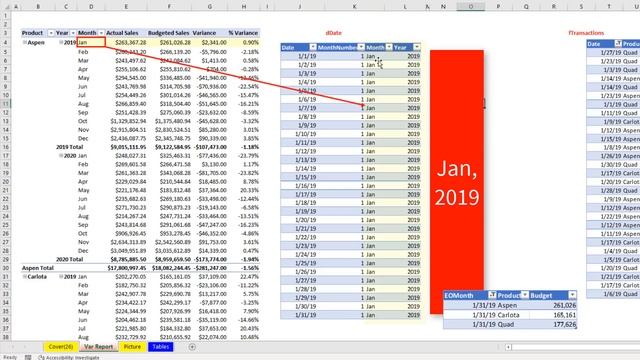Viewport: 640px width, 360px height.
Task: Open the Budget column filter dropdown
Action: [572, 295]
